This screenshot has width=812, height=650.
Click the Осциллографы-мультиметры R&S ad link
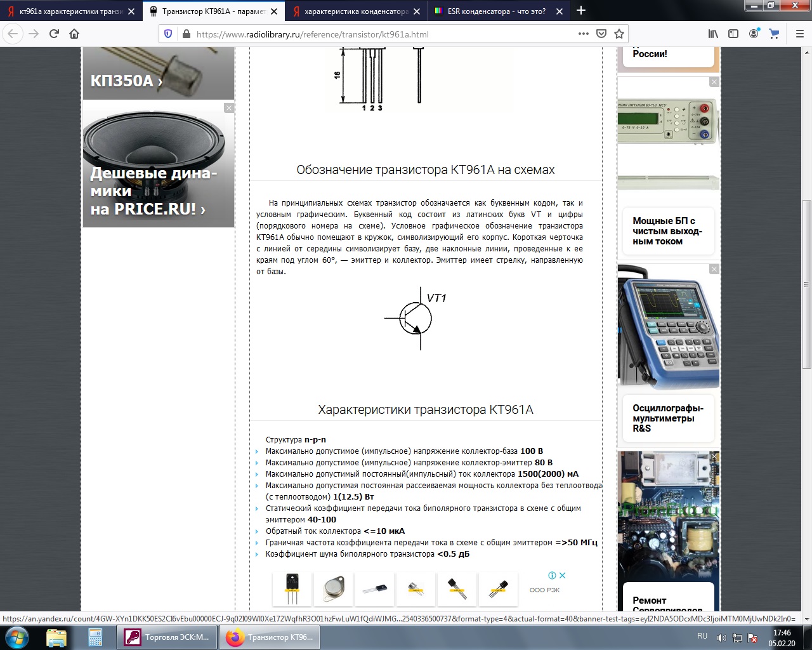667,418
